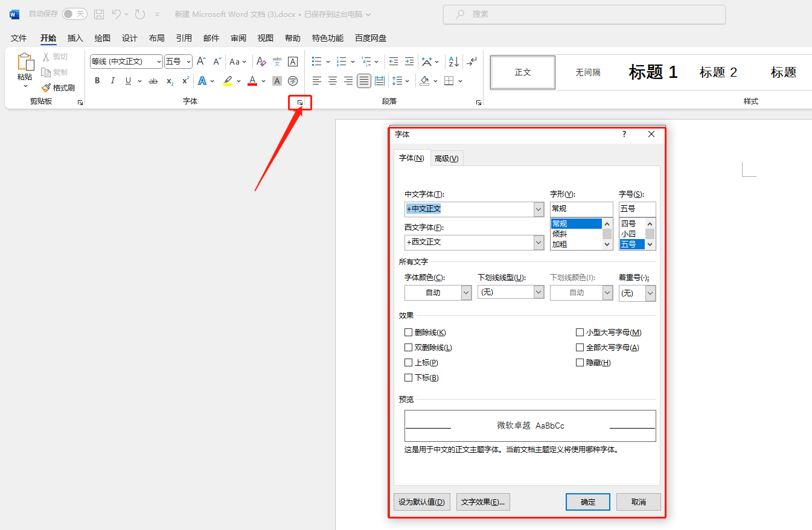Open the 西文字体 dropdown in the Font dialog
The height and width of the screenshot is (530, 812).
pos(539,242)
